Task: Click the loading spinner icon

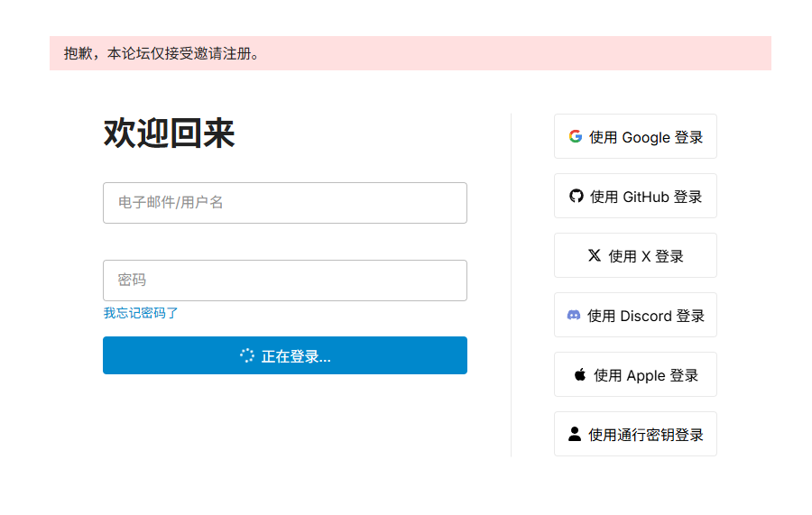Action: pyautogui.click(x=247, y=355)
